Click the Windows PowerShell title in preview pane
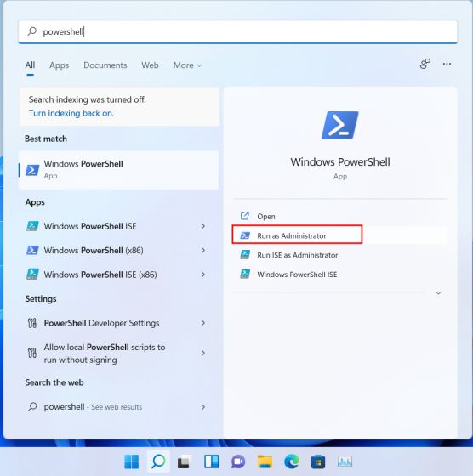473x476 pixels. pos(340,161)
